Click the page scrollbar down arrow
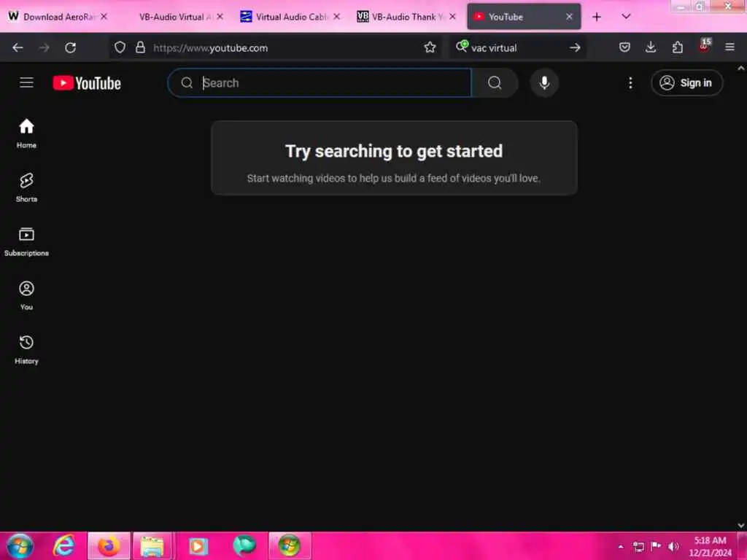This screenshot has width=747, height=560. tap(741, 525)
